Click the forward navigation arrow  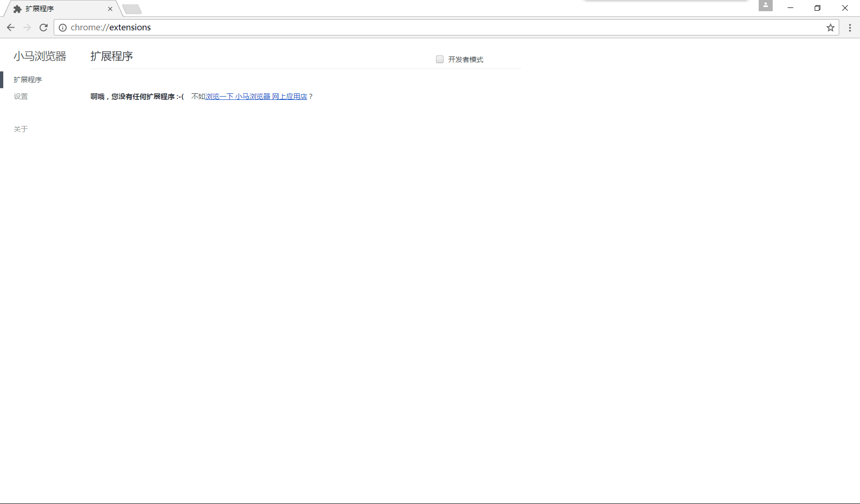[x=27, y=28]
